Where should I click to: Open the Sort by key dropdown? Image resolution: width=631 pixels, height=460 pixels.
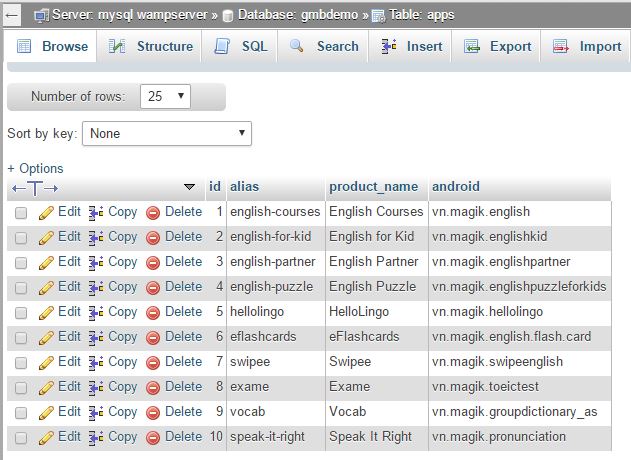coord(167,134)
